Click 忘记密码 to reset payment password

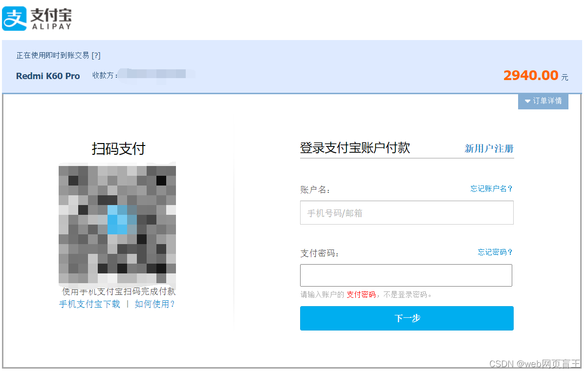(x=494, y=252)
